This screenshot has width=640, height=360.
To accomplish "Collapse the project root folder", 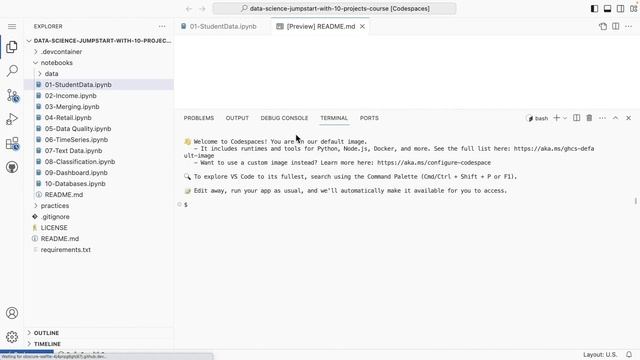I will pos(99,41).
